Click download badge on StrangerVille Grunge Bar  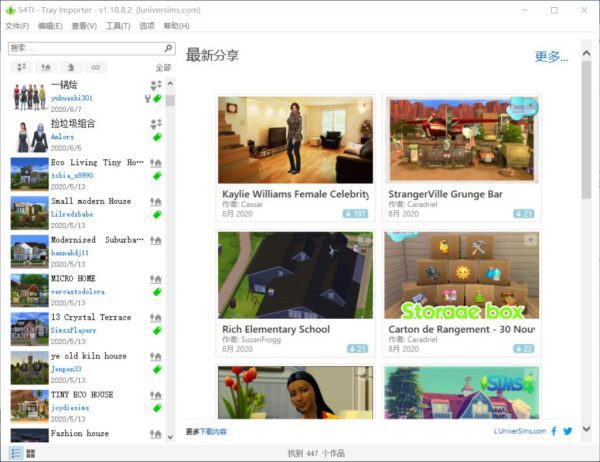pyautogui.click(x=524, y=214)
